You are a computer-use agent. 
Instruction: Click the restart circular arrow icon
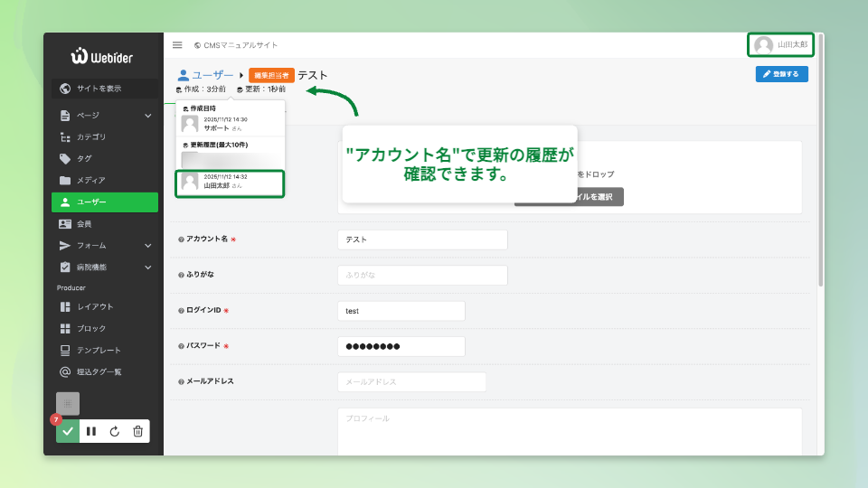(115, 431)
